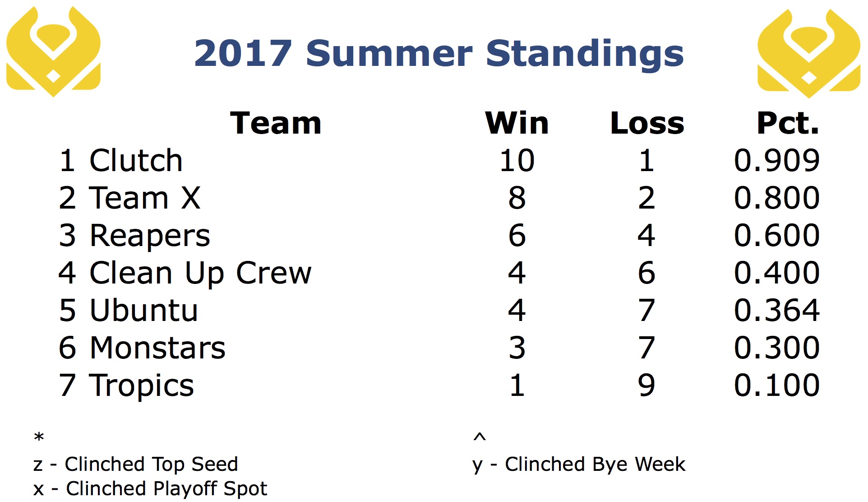Click the 2017 Summer Standings title
Image resolution: width=868 pixels, height=502 pixels.
click(x=439, y=53)
